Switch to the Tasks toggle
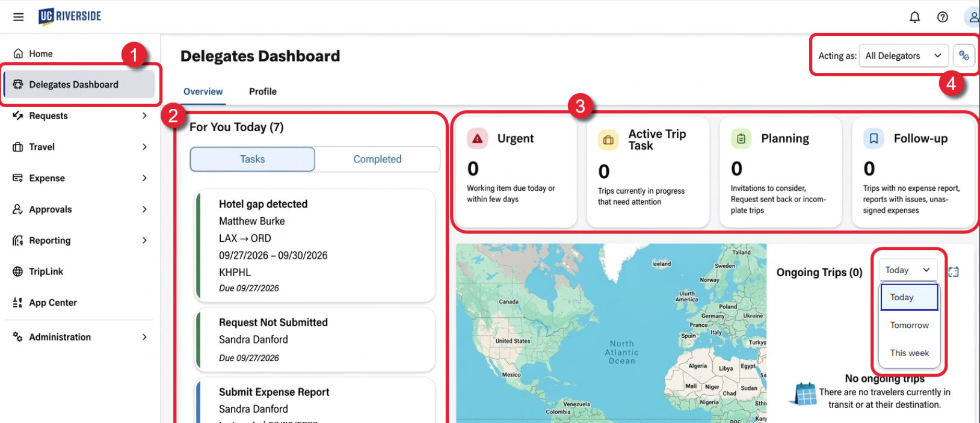Image resolution: width=980 pixels, height=423 pixels. [x=253, y=159]
